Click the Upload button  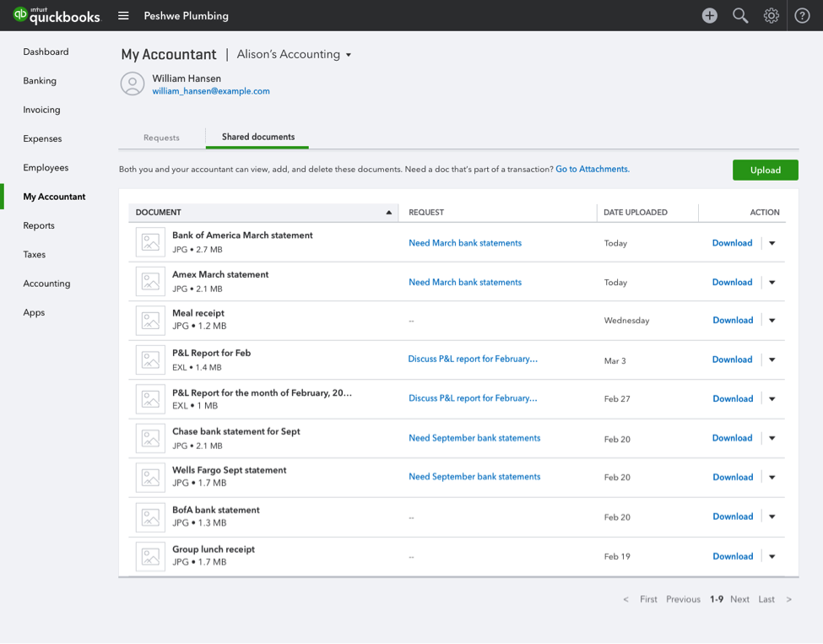point(765,170)
